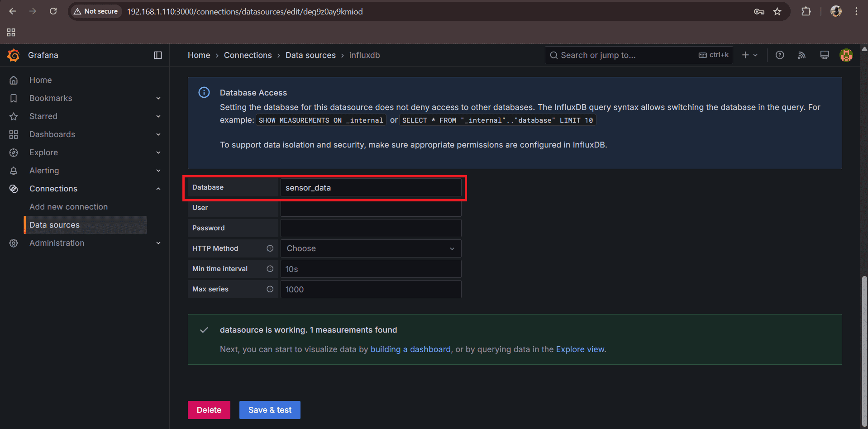Open the plus New dropdown
The image size is (868, 429).
point(749,55)
